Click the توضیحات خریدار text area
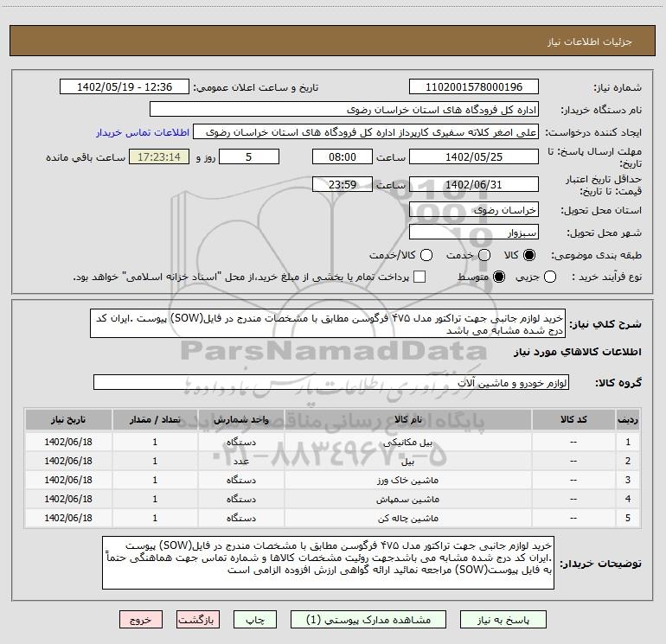The width and height of the screenshot is (666, 644). [328, 563]
